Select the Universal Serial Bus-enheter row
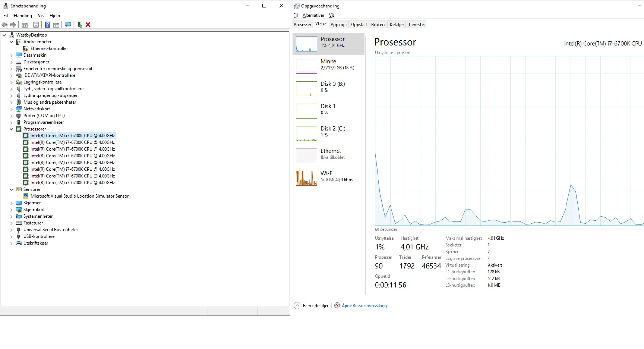Image resolution: width=644 pixels, height=349 pixels. (x=51, y=230)
